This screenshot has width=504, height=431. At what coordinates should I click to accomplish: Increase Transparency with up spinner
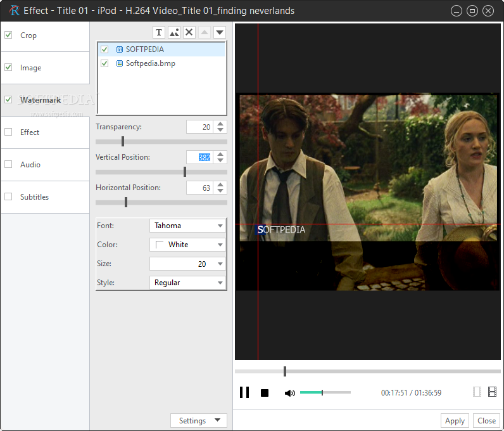tap(220, 124)
